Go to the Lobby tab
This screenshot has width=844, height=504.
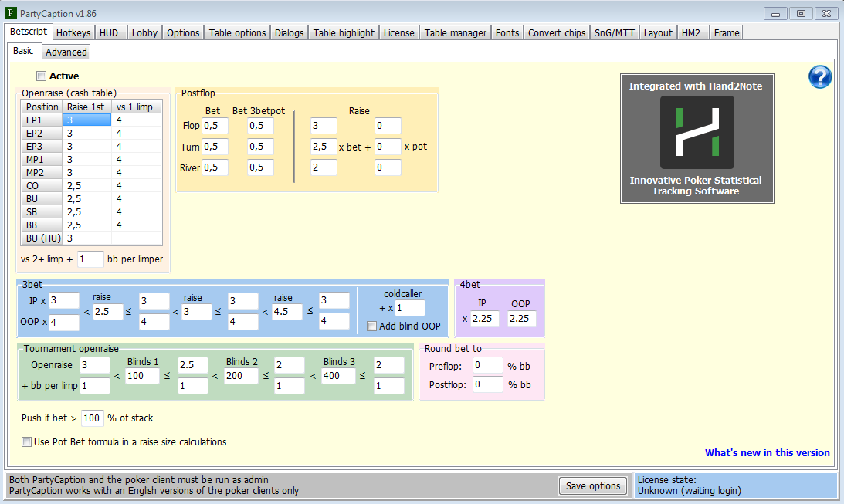click(144, 33)
